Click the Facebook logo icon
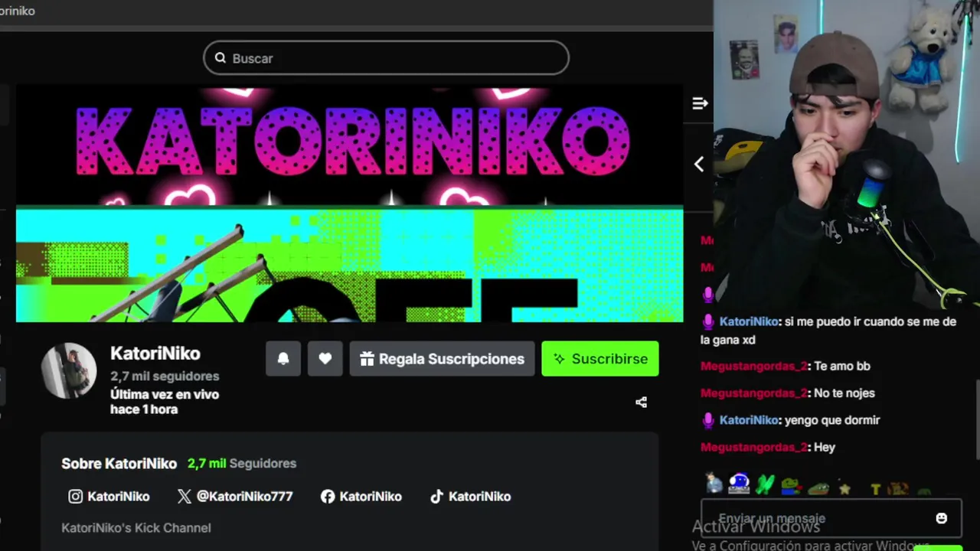 (x=328, y=497)
